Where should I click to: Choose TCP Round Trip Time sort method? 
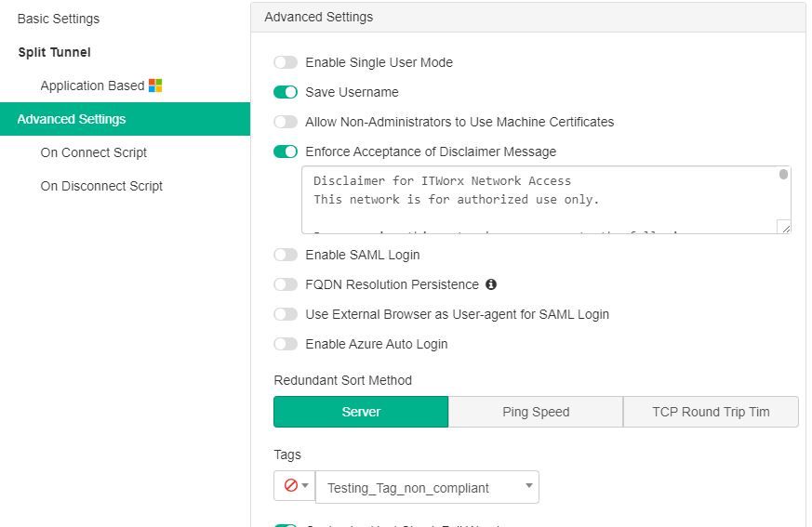click(711, 412)
